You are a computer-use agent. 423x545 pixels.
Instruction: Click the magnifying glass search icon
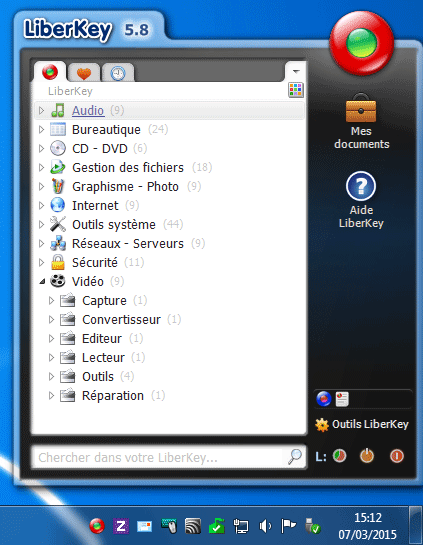(295, 457)
